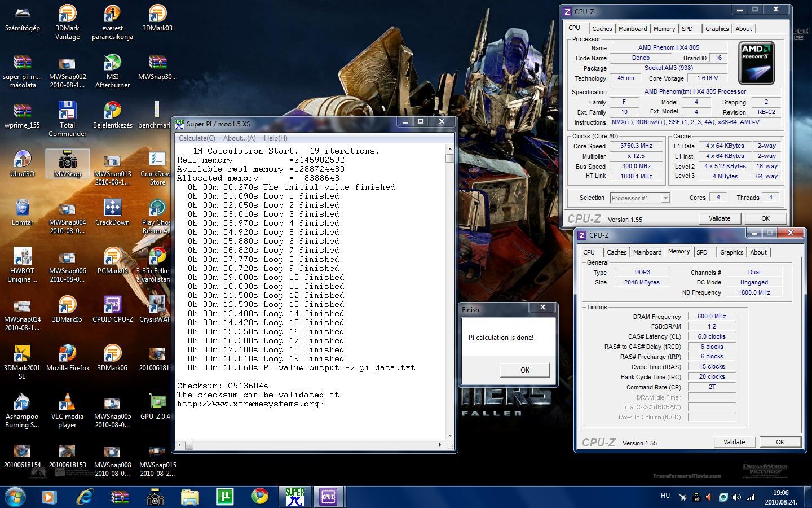Screen dimensions: 812x508
Task: Open Mozilla Firefox desktop icon
Action: point(67,357)
